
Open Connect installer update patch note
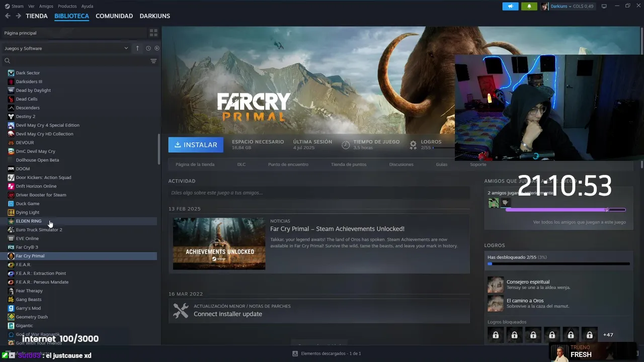(x=228, y=314)
